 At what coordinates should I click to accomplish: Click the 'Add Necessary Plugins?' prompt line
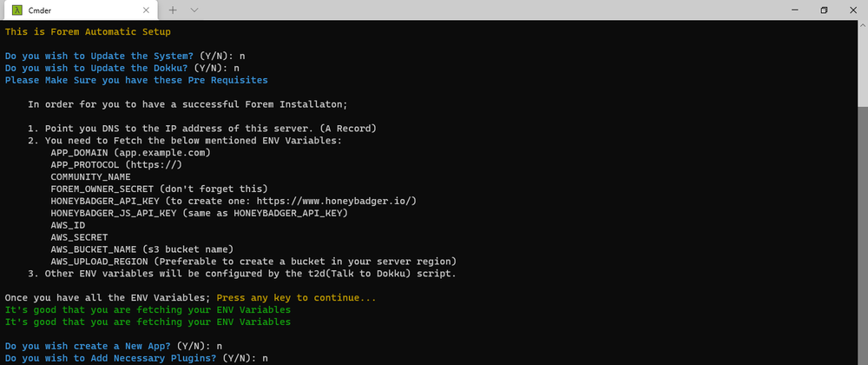coord(136,358)
